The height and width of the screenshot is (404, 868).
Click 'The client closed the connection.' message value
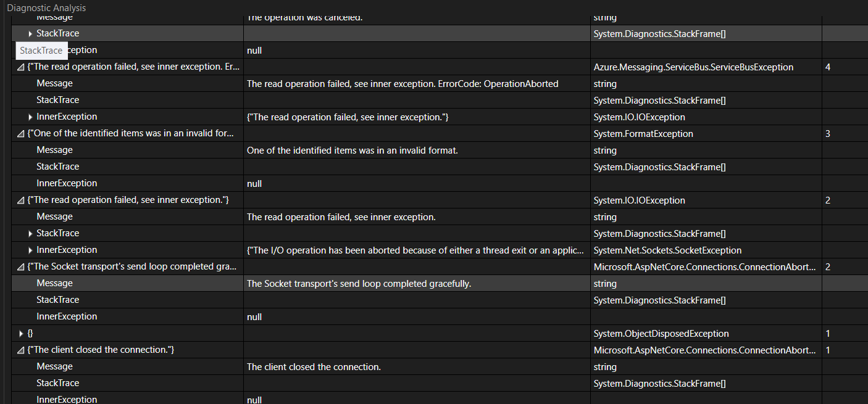(x=314, y=367)
